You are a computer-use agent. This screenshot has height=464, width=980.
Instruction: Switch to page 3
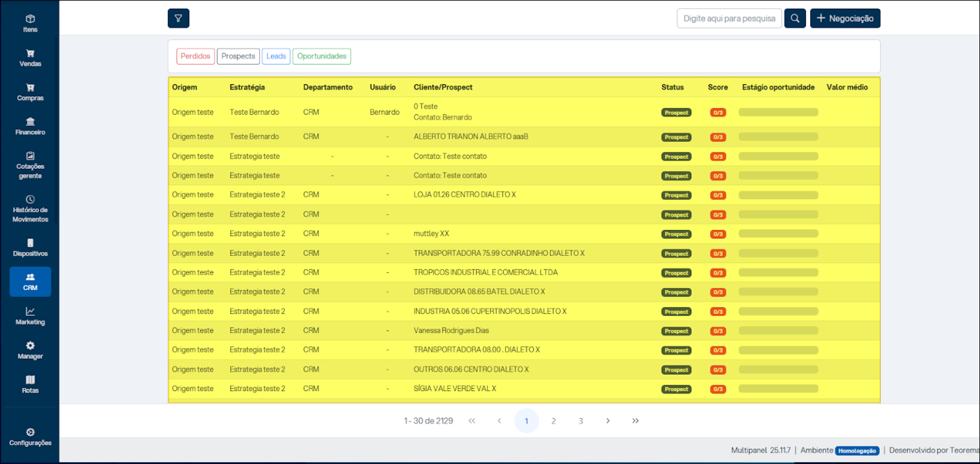580,421
